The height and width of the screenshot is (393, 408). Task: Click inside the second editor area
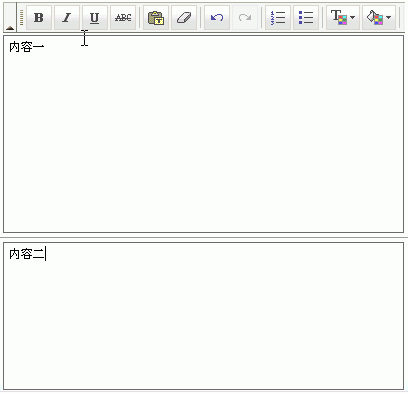coord(203,316)
